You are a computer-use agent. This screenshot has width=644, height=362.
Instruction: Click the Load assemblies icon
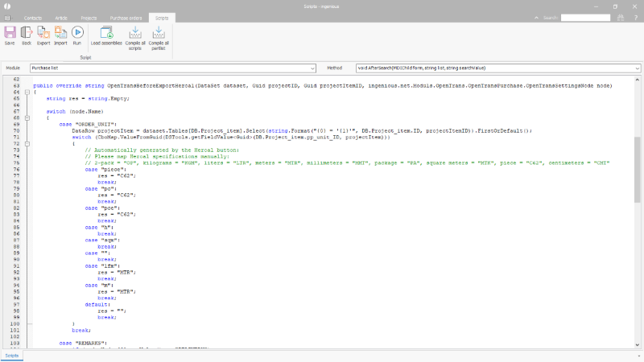pos(108,33)
